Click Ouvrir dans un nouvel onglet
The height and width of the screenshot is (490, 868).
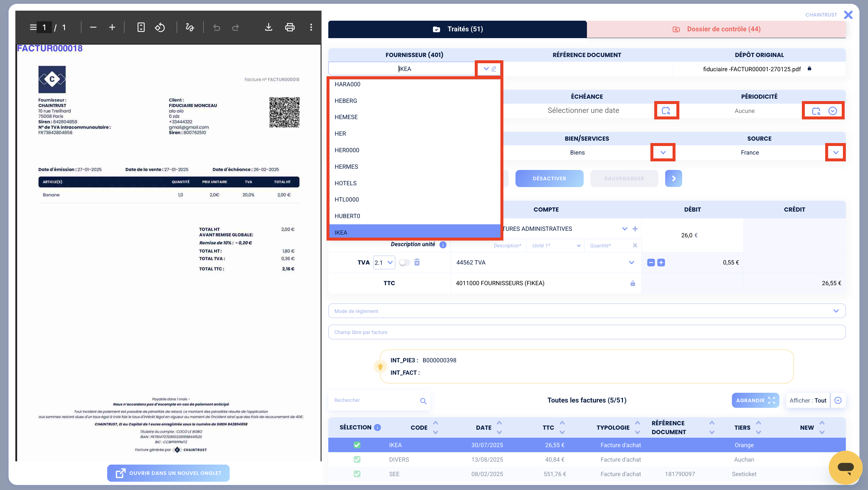coord(169,473)
